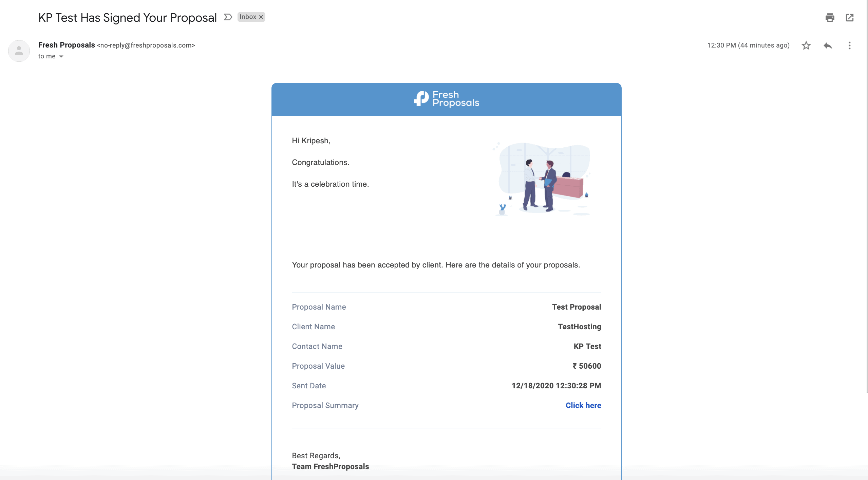Click the no-reply@freshproposals.com address

[x=146, y=45]
